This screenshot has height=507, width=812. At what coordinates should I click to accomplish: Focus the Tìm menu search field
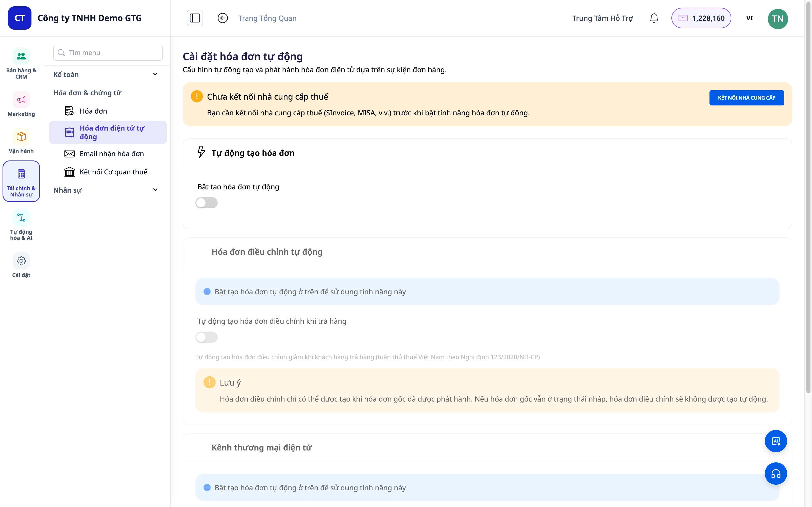pyautogui.click(x=108, y=53)
